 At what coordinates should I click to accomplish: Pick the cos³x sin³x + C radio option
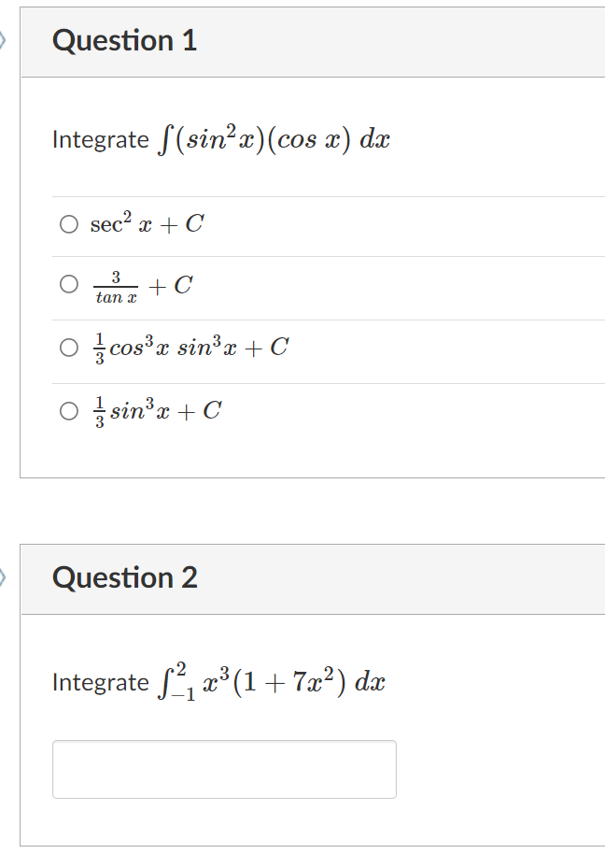[x=69, y=349]
